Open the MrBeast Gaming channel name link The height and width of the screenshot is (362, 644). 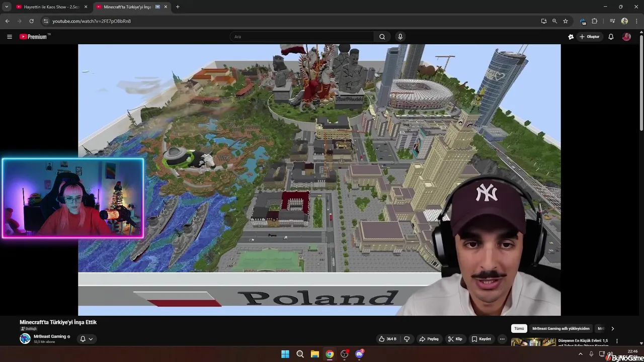coord(50,336)
